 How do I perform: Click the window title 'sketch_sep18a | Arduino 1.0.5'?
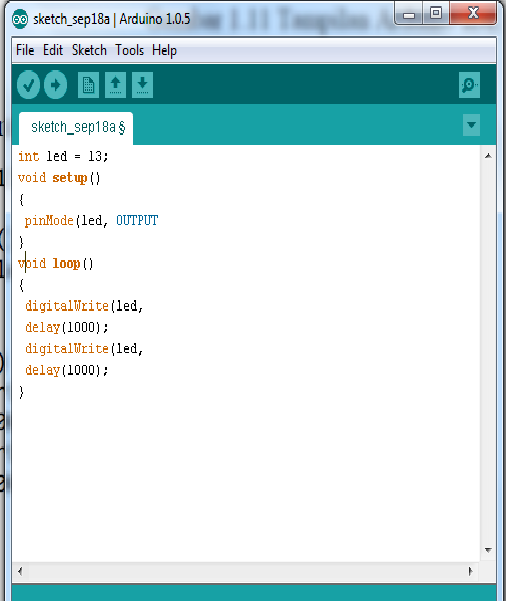[x=112, y=19]
